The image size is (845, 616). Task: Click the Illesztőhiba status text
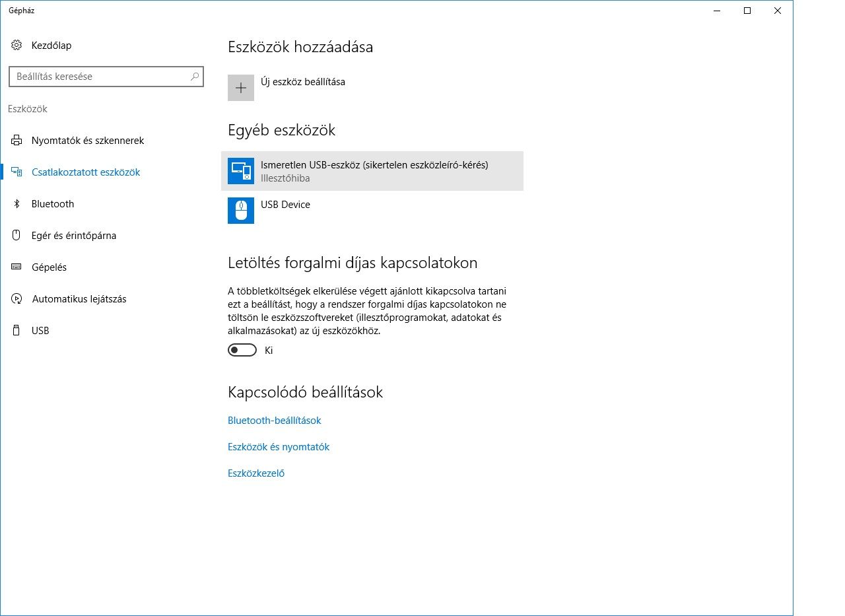tap(285, 178)
